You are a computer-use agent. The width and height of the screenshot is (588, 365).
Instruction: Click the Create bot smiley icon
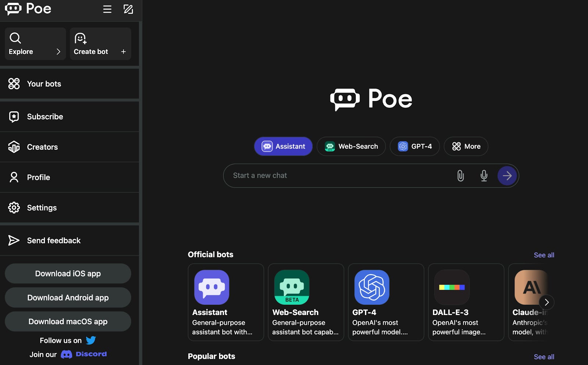point(80,38)
